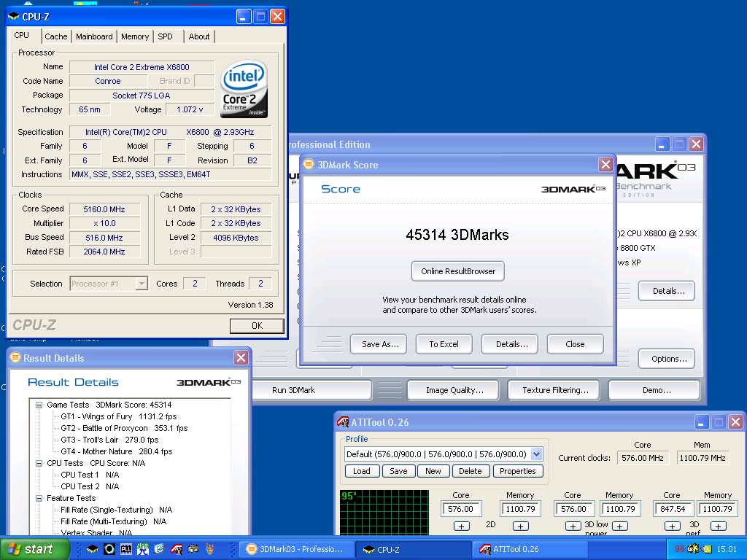Image resolution: width=747 pixels, height=560 pixels.
Task: Click the 3D perf Core field 847.54
Action: (x=673, y=508)
